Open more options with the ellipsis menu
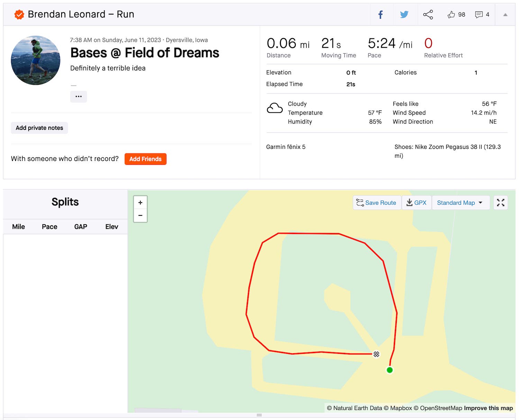Screen dimensions: 519x420 [x=79, y=97]
